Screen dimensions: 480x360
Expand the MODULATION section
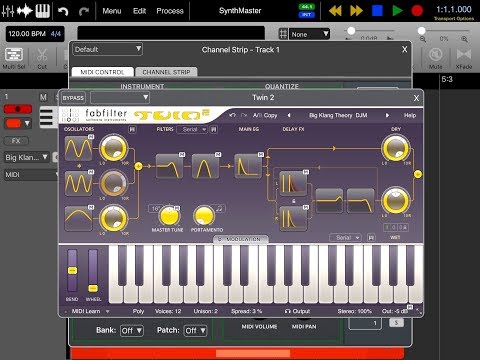click(x=241, y=239)
